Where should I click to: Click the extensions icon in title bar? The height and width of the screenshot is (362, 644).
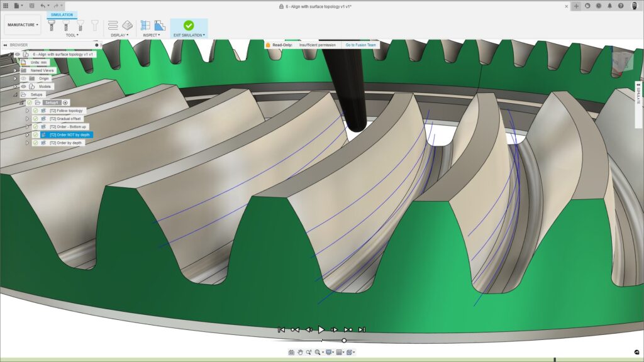click(587, 6)
